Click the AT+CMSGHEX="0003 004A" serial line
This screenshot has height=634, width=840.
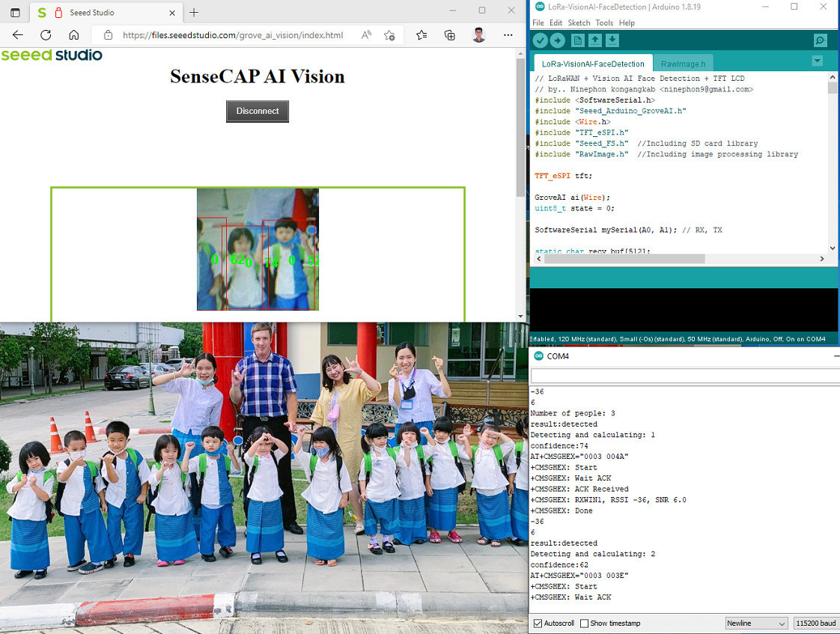click(x=579, y=457)
